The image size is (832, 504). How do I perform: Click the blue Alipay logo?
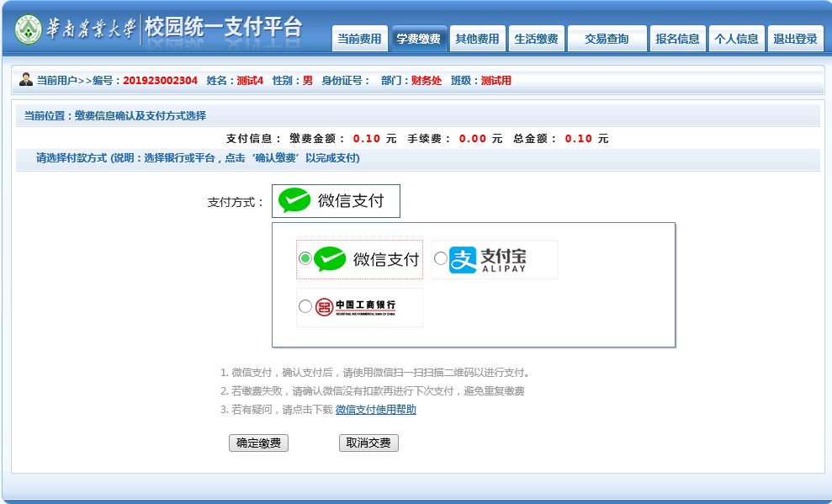point(463,259)
